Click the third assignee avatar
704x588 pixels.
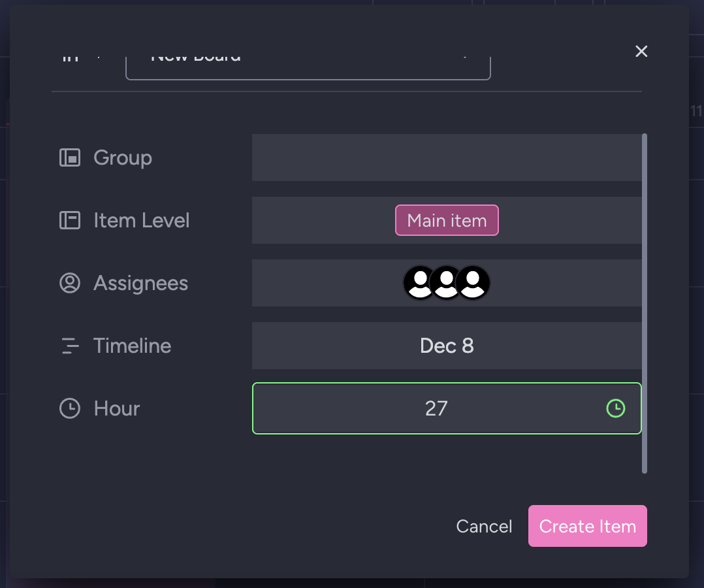coord(474,283)
